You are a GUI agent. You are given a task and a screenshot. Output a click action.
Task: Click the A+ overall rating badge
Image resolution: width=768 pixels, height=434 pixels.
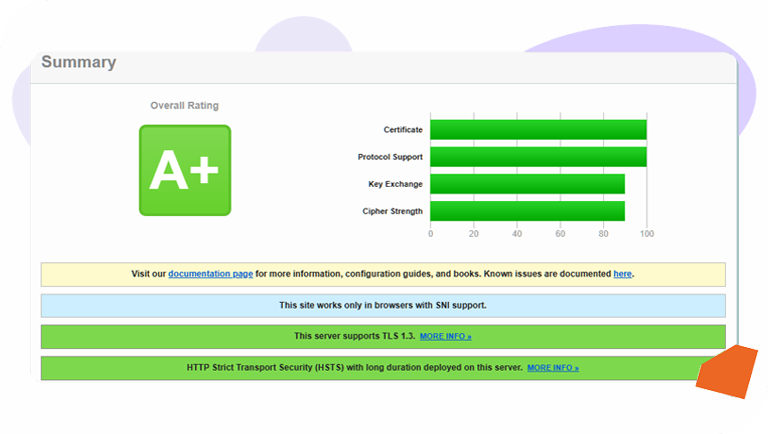[184, 170]
